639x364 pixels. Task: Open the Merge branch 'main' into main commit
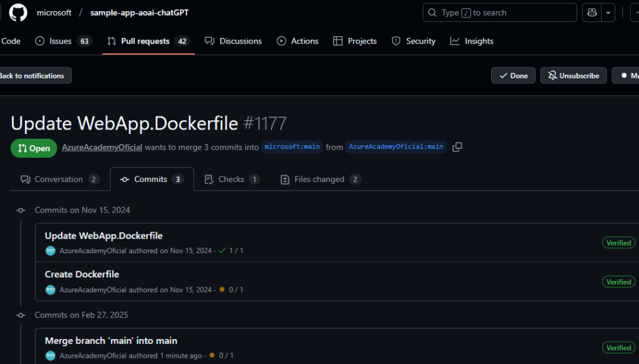(x=111, y=341)
